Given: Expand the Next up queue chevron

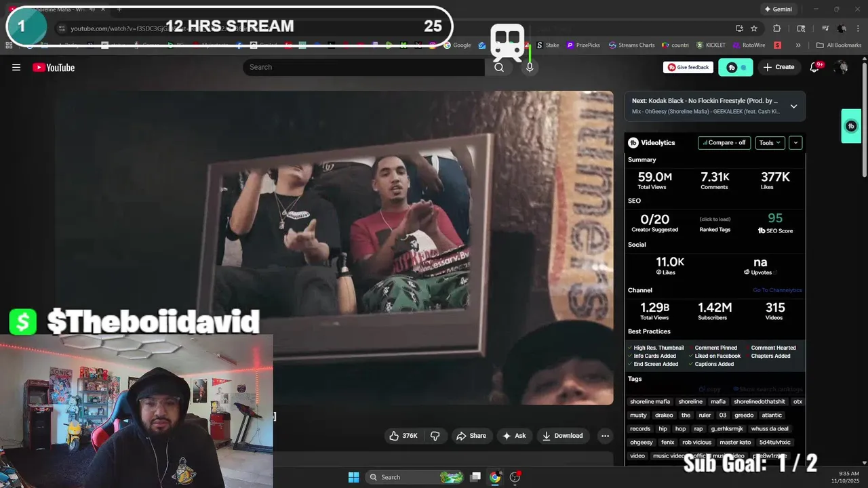Looking at the screenshot, I should pos(793,106).
